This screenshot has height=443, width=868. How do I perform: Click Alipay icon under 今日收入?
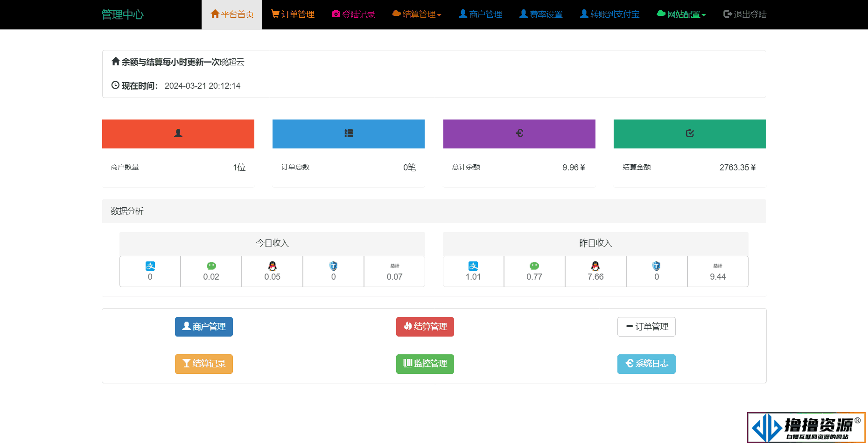tap(150, 266)
